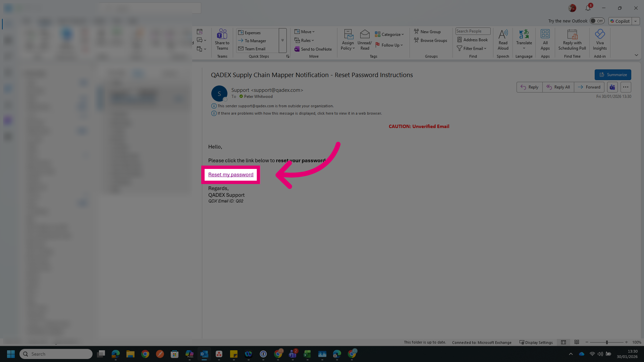Start Read Aloud
Viewport: 644px width, 362px height.
(x=503, y=40)
